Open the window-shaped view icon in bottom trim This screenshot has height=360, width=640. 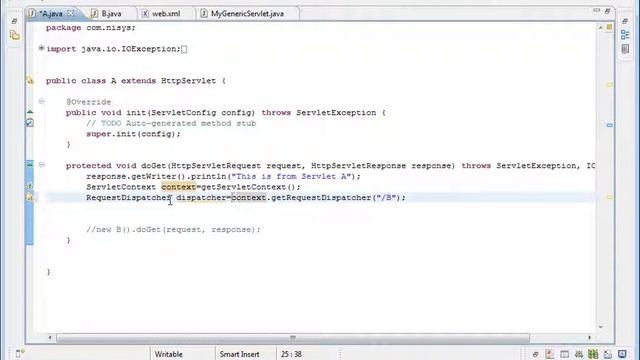coord(564,354)
